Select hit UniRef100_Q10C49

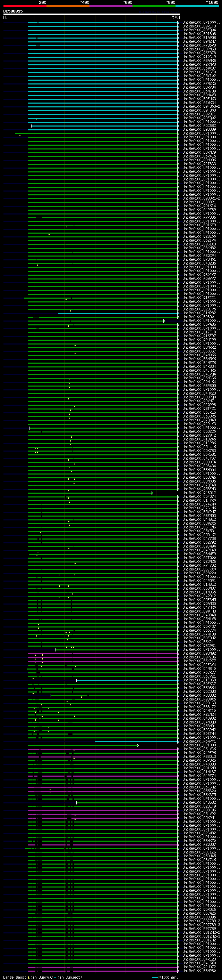(199, 57)
